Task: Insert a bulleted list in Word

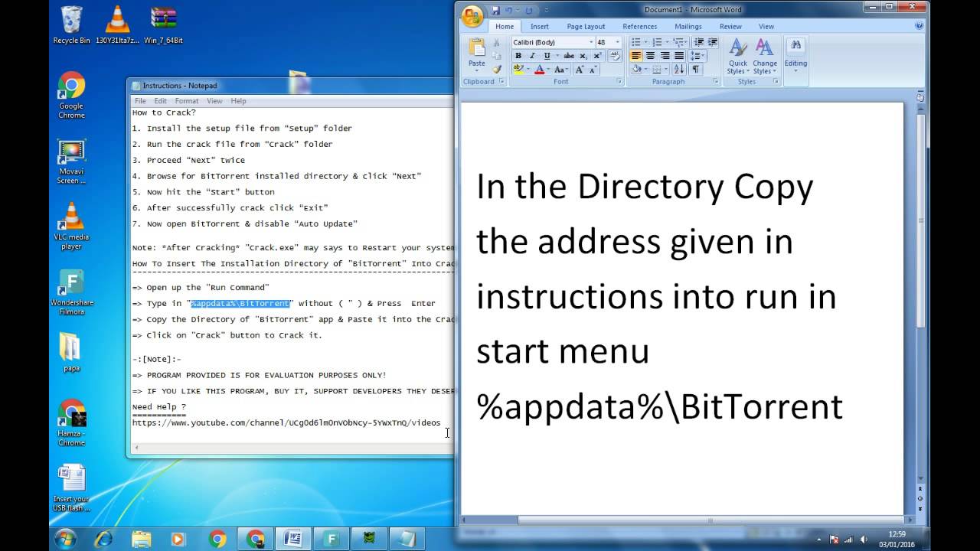Action: tap(636, 42)
